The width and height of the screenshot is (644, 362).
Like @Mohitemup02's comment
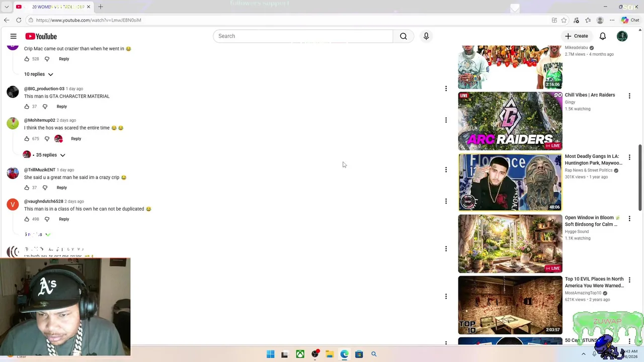coord(27,139)
